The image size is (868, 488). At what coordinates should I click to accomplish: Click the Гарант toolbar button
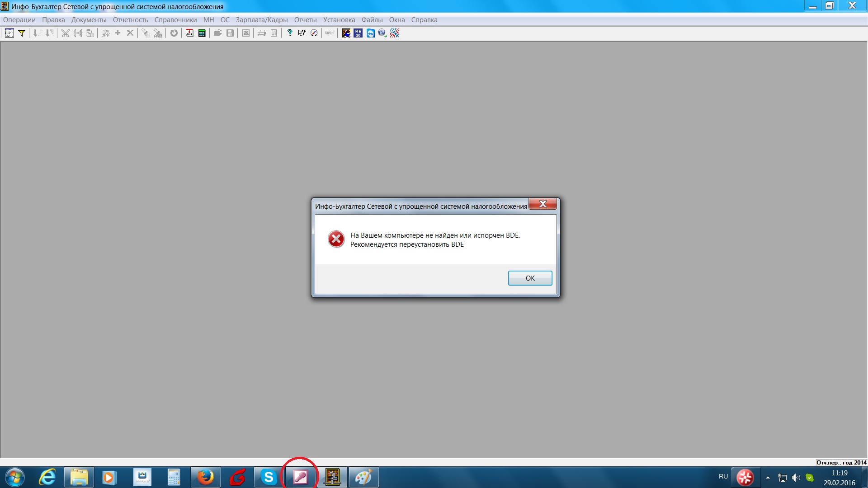pyautogui.click(x=330, y=33)
